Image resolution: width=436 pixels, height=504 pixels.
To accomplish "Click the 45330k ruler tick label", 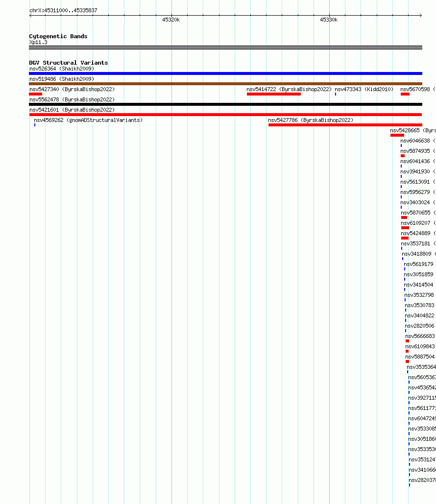I will 329,20.
